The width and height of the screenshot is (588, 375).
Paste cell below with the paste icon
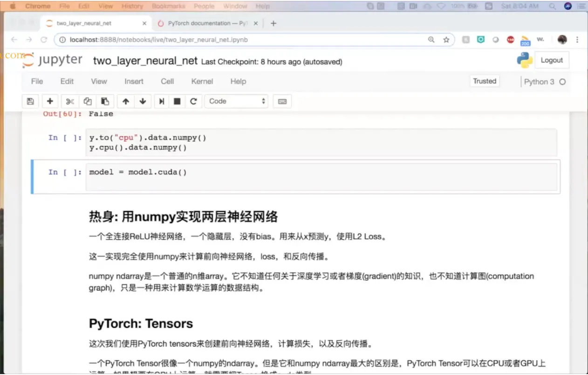point(104,101)
